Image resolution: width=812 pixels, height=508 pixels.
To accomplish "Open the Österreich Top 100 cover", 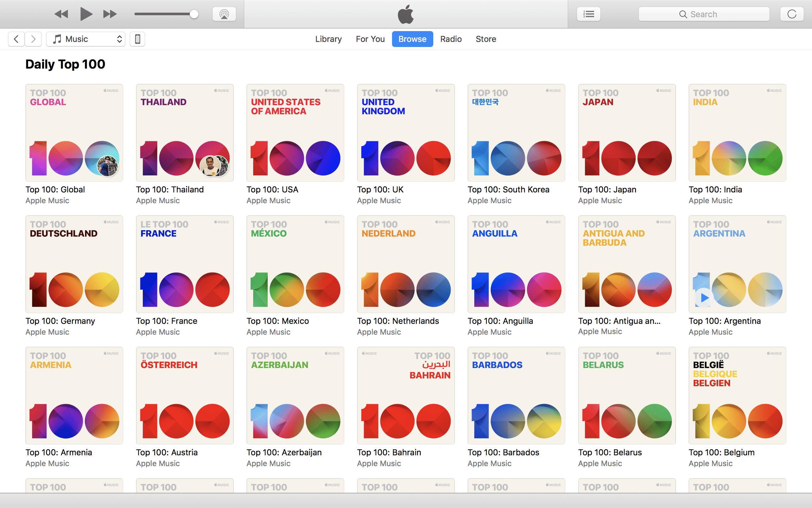I will click(185, 396).
